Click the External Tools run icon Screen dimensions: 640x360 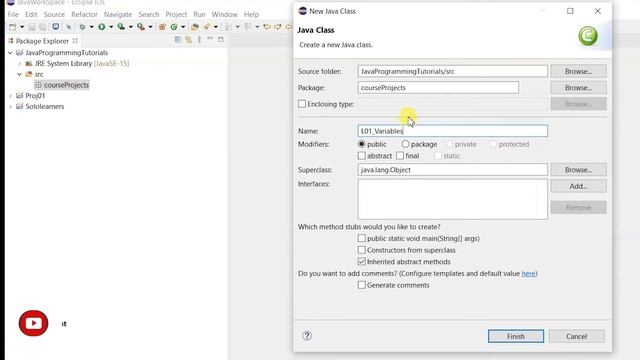click(141, 27)
